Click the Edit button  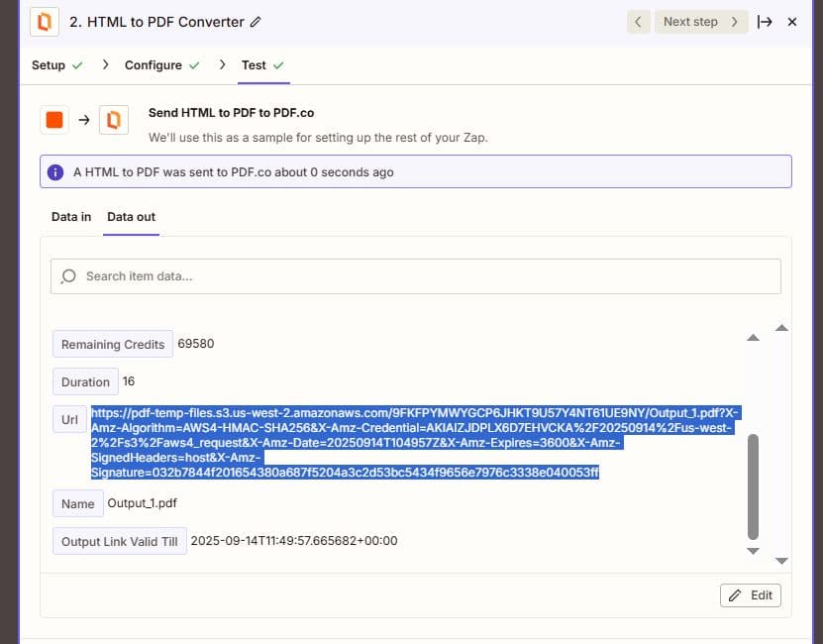tap(750, 595)
